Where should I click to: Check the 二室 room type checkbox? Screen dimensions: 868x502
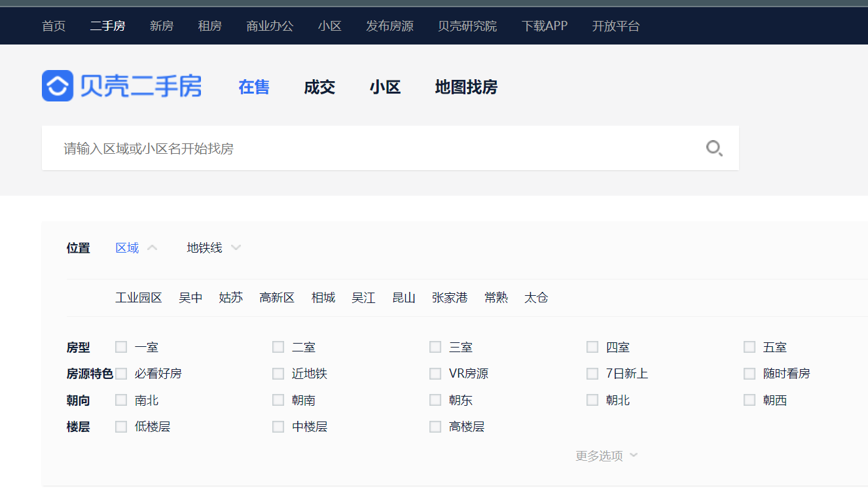[278, 347]
